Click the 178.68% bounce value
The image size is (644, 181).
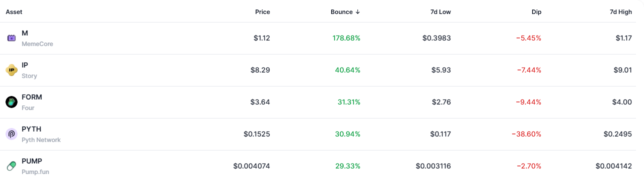[x=346, y=38]
